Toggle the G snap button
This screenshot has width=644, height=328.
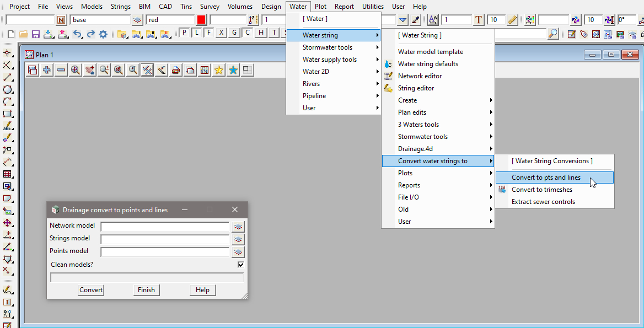coord(235,33)
